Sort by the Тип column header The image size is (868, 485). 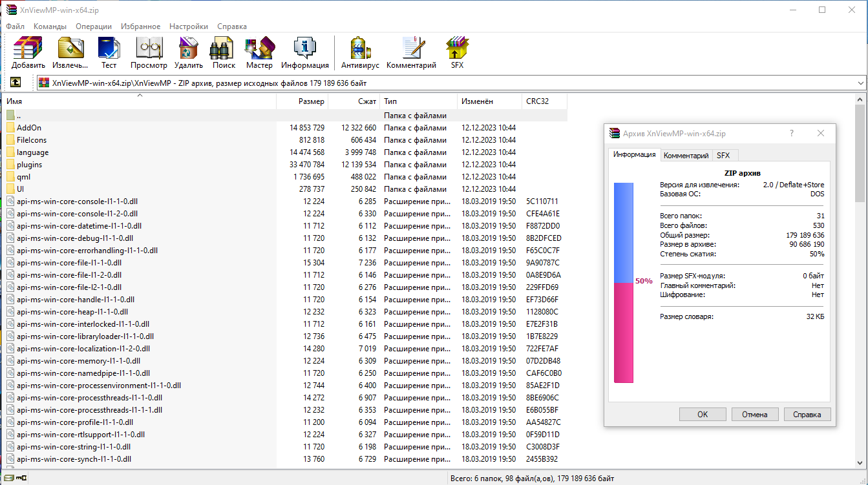pos(419,101)
